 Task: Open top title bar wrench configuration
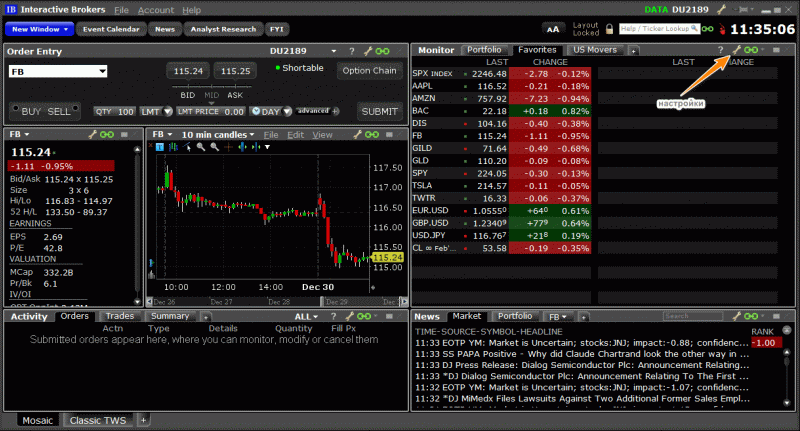721,9
